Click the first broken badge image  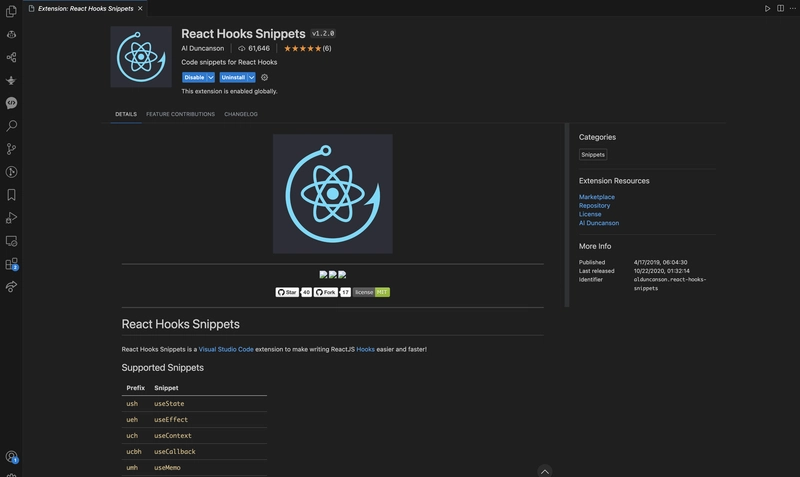tap(323, 274)
